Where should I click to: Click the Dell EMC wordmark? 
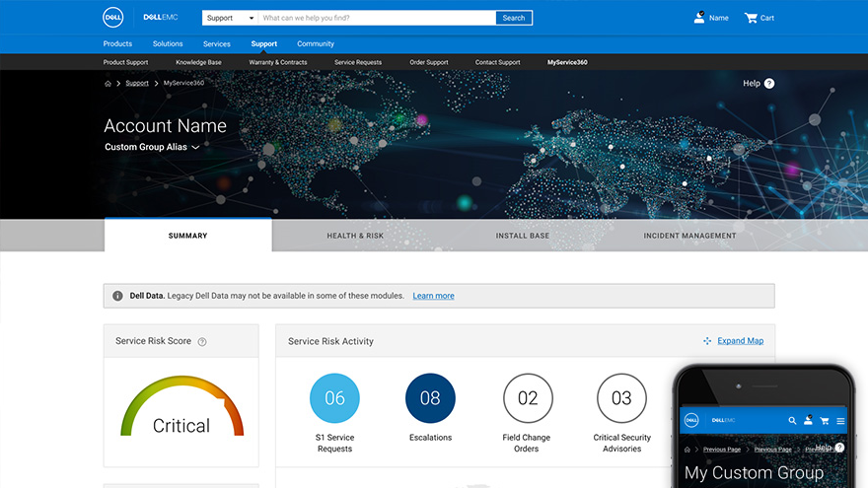(161, 17)
